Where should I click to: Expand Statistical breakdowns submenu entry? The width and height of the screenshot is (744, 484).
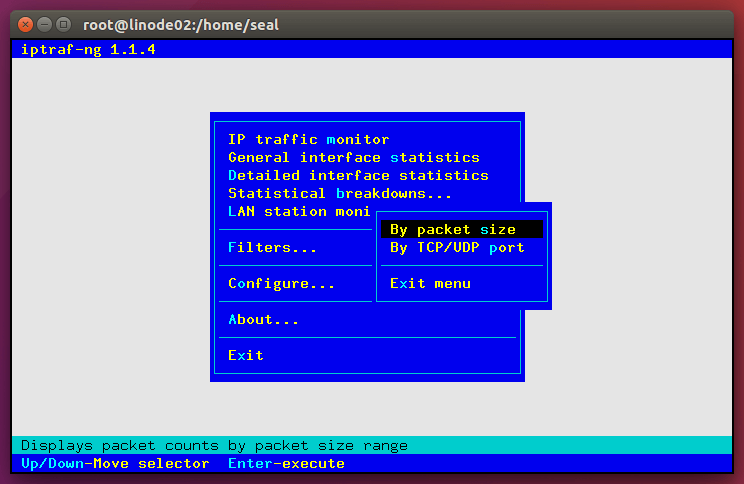(340, 193)
